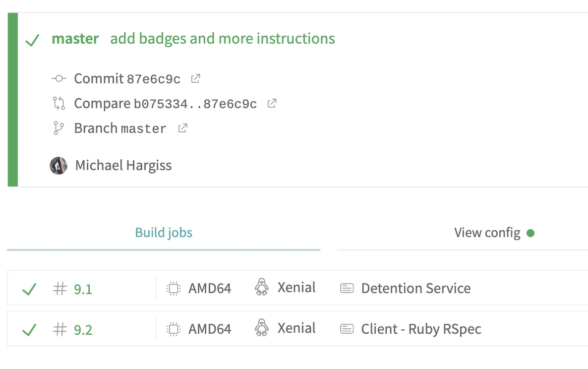Switch to the Build jobs tab
The width and height of the screenshot is (588, 369).
click(164, 233)
